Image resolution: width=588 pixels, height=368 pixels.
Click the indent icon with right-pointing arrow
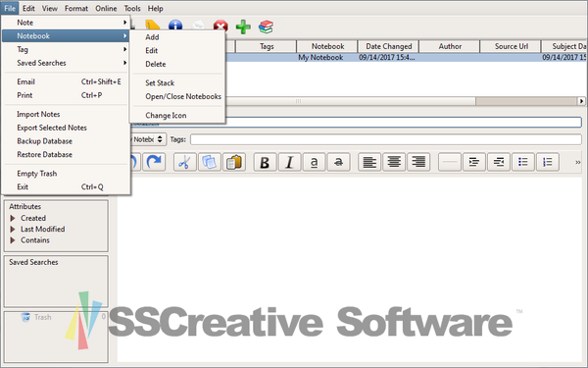tap(474, 162)
